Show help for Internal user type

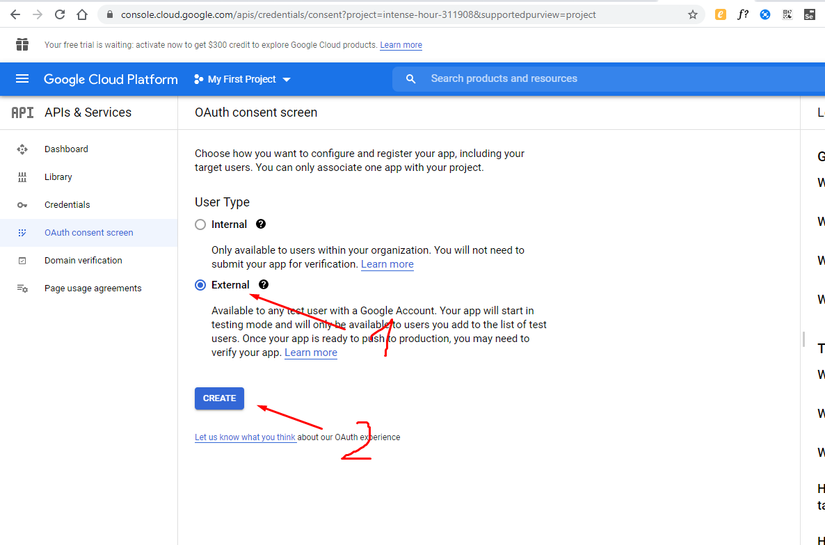[260, 224]
